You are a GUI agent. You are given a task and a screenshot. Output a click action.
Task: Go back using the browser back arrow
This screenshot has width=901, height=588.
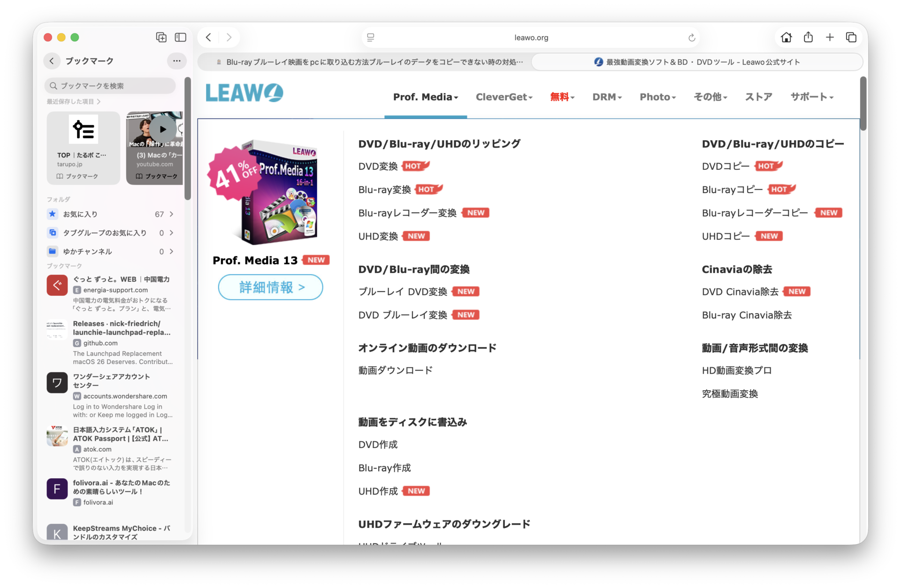click(208, 38)
